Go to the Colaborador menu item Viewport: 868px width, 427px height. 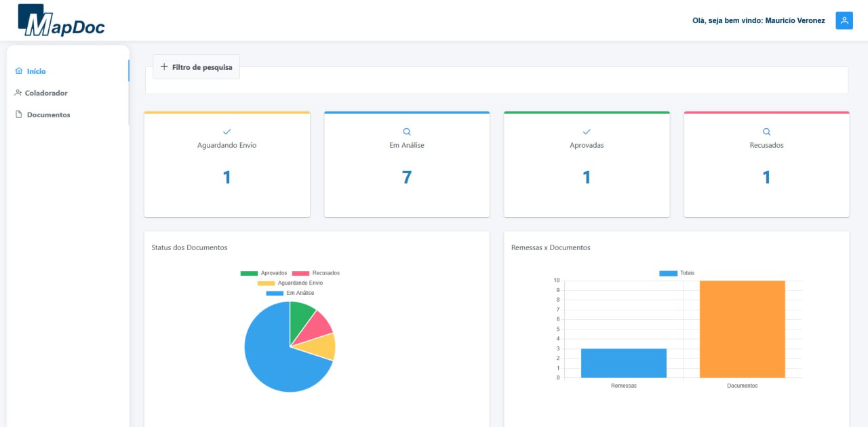(x=46, y=93)
